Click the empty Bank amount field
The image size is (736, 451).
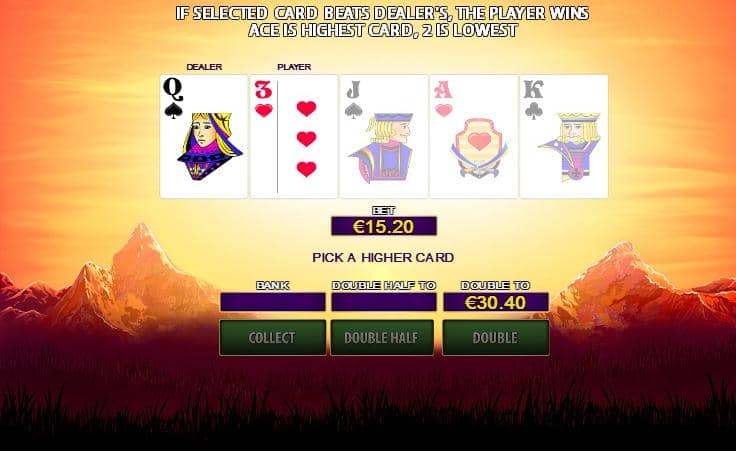tap(272, 302)
